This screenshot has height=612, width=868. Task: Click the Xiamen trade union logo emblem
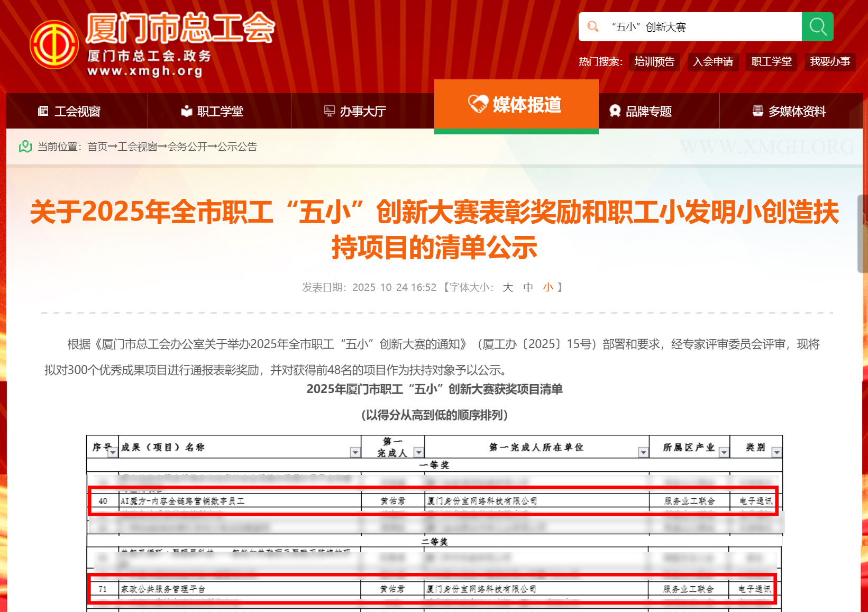pyautogui.click(x=54, y=45)
